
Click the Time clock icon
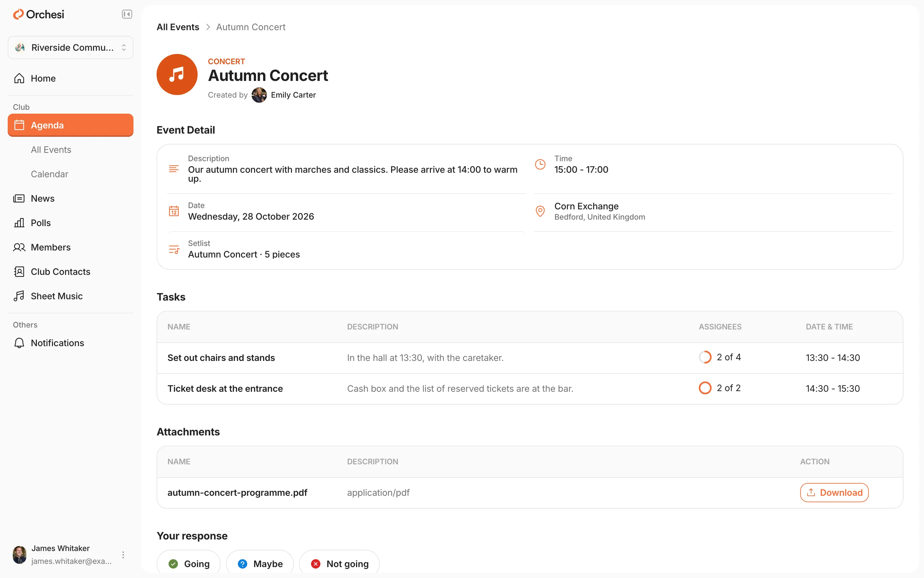540,164
